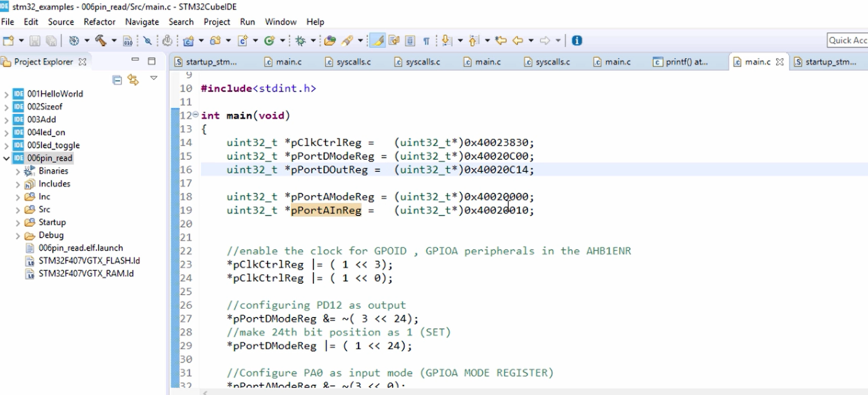Close the Project Explorer view tab
This screenshot has width=868, height=395.
(x=82, y=62)
